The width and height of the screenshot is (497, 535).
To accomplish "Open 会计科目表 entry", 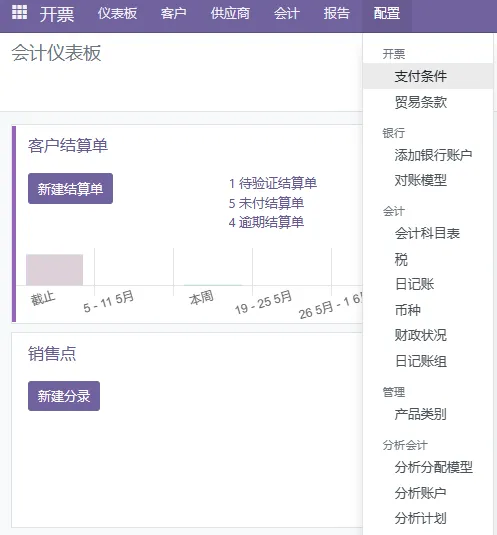I will click(x=428, y=233).
